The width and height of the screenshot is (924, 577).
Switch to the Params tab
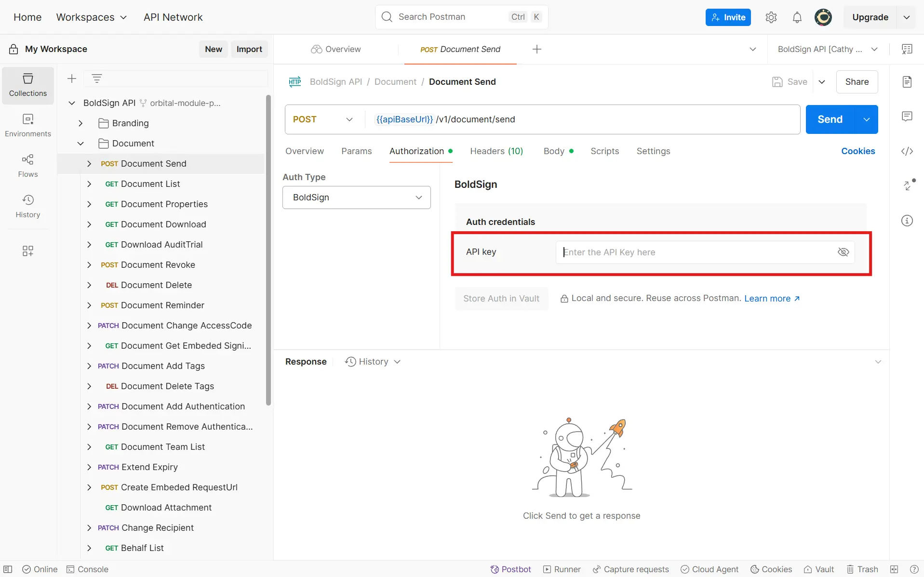357,151
